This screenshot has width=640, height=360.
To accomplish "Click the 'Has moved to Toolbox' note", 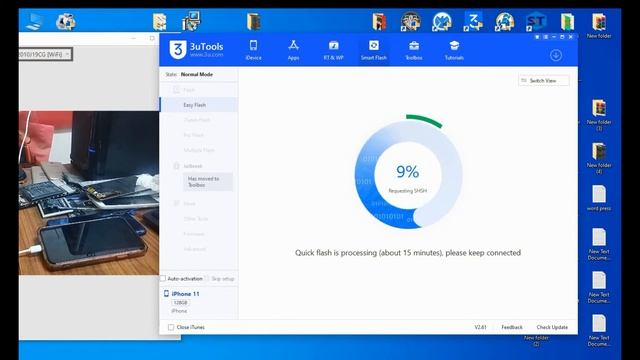I will [x=208, y=182].
